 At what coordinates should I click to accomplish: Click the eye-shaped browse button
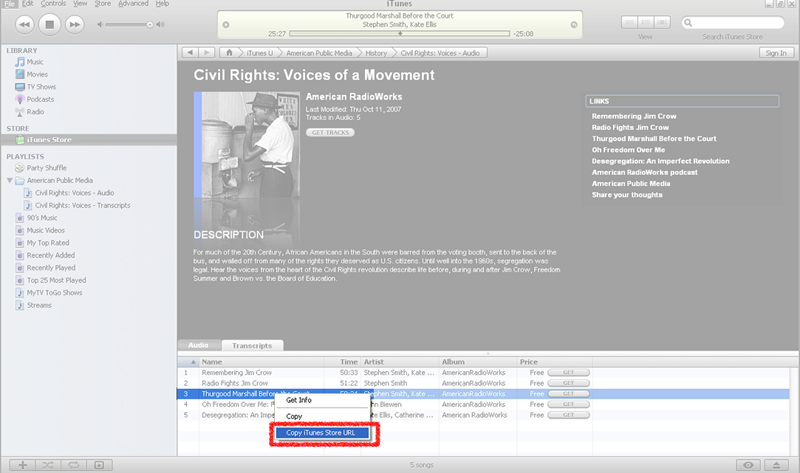click(748, 465)
